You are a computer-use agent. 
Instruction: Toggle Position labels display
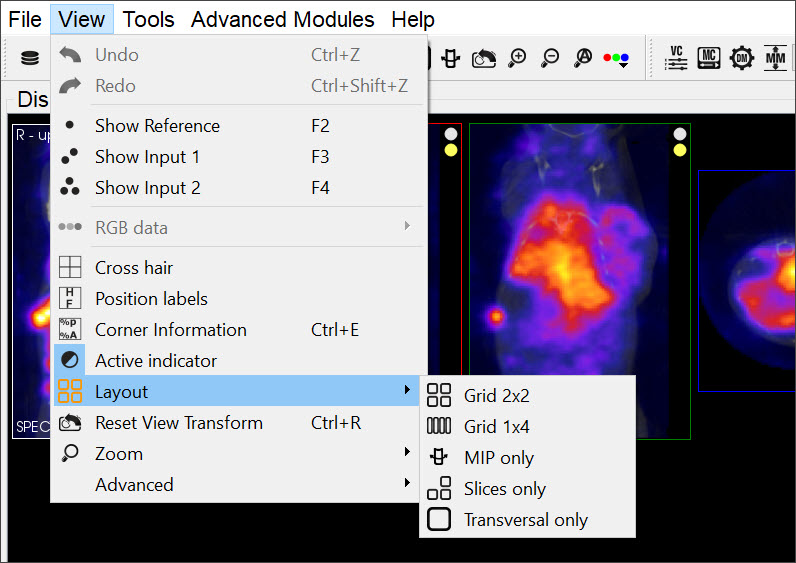coord(151,299)
